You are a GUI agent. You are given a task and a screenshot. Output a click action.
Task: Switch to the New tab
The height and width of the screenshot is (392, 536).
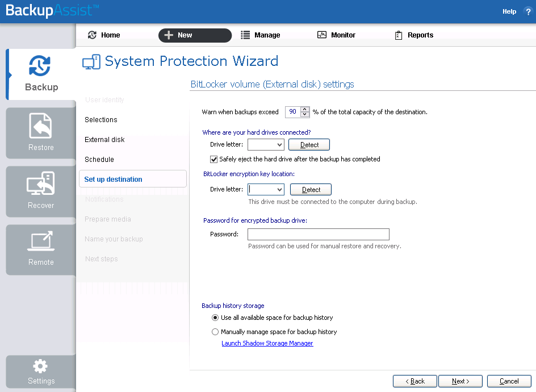(x=195, y=35)
